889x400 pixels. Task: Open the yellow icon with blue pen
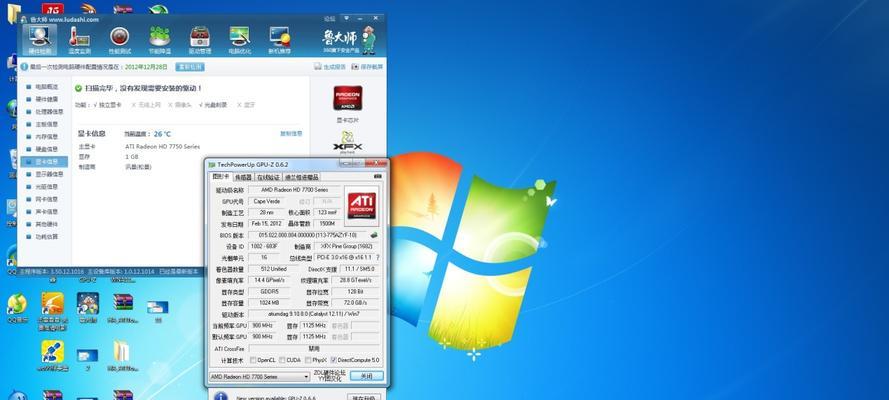(x=52, y=352)
